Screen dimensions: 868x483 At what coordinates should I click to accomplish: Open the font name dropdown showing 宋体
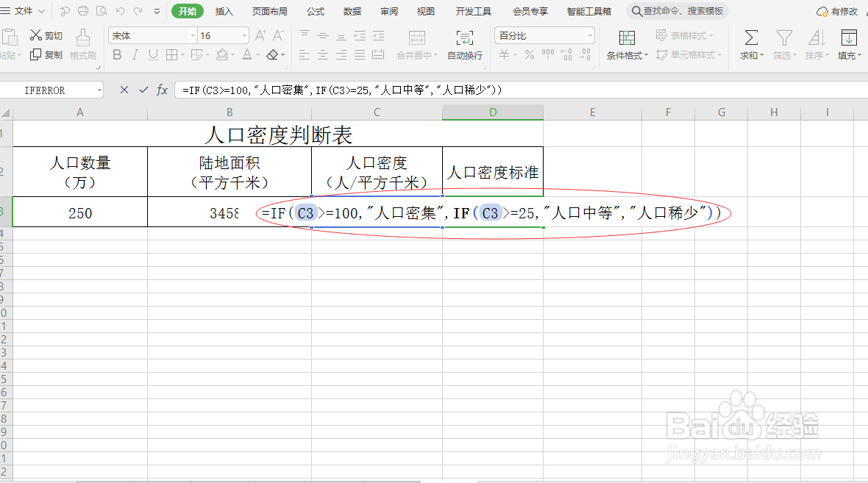[x=151, y=35]
